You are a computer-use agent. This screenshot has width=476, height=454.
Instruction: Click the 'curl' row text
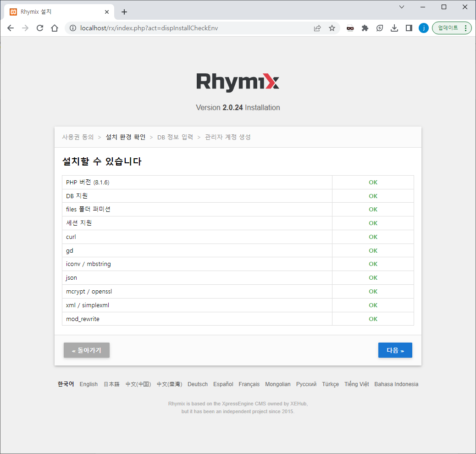click(x=71, y=237)
